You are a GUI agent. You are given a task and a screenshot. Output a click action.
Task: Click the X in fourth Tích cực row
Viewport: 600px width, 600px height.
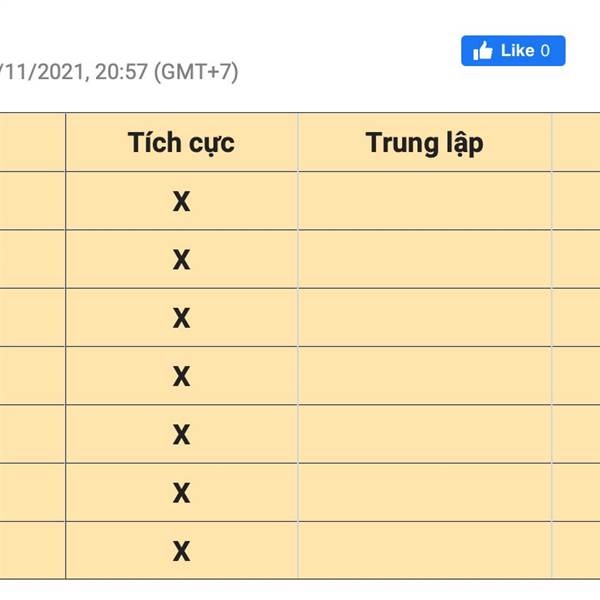tap(181, 376)
